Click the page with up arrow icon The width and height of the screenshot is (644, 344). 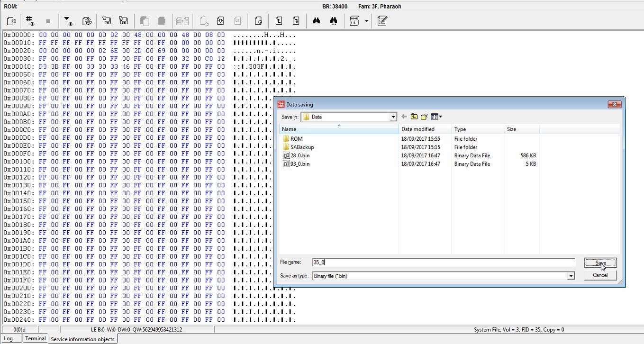click(x=279, y=21)
